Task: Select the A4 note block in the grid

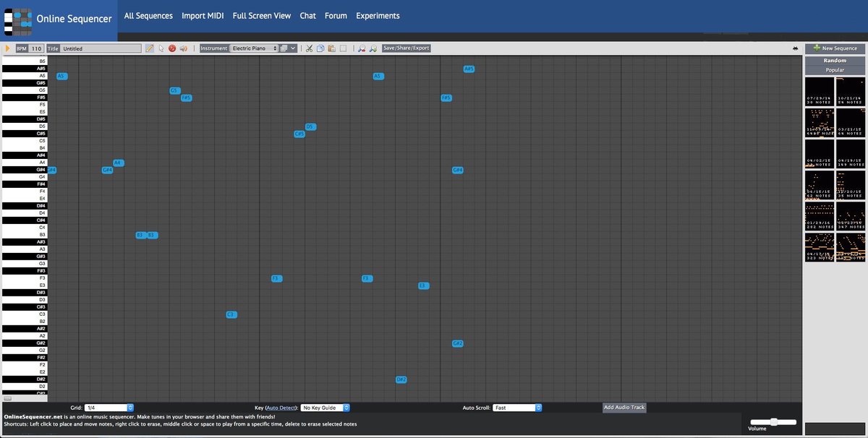Action: tap(118, 163)
